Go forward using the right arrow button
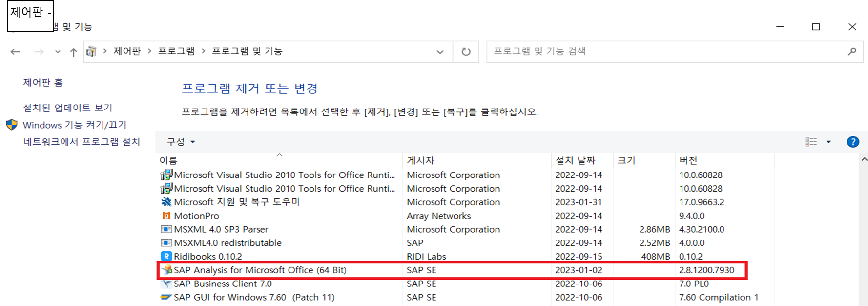Viewport: 868px width, 306px height. [x=39, y=52]
